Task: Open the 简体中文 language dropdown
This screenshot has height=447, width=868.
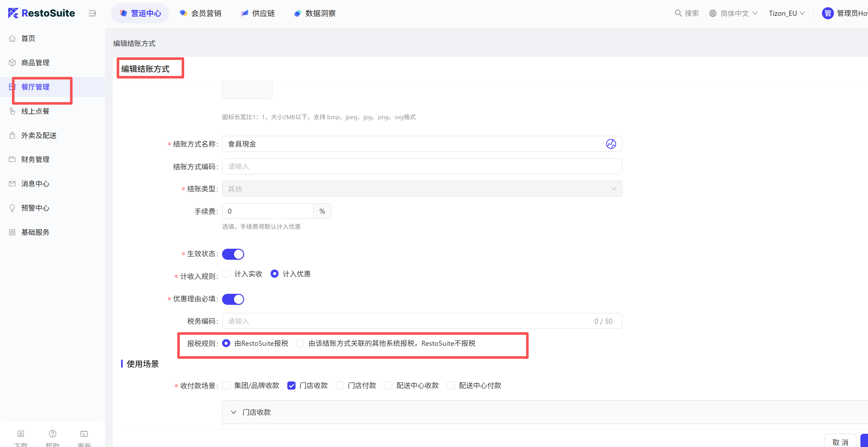Action: [734, 14]
